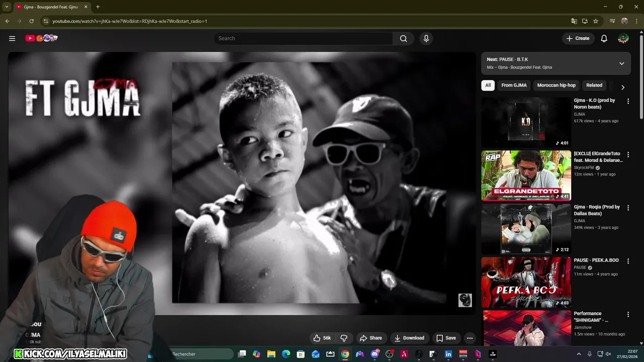Open Chrome profile avatar
644x362 pixels.
click(x=624, y=21)
